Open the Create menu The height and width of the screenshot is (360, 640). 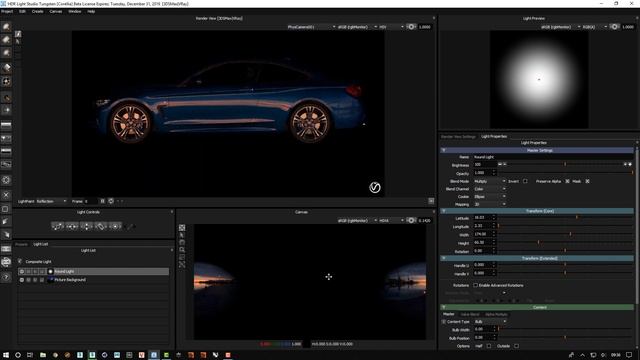(38, 11)
